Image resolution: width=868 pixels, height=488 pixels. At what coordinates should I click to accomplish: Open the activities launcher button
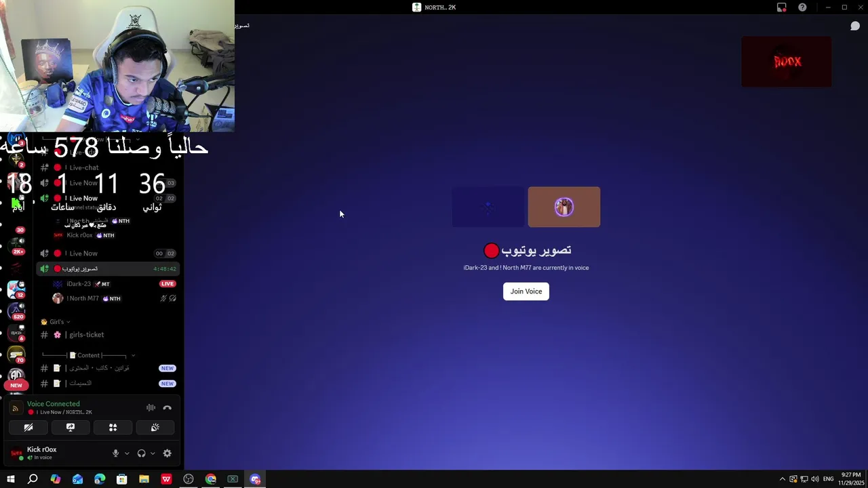point(113,428)
